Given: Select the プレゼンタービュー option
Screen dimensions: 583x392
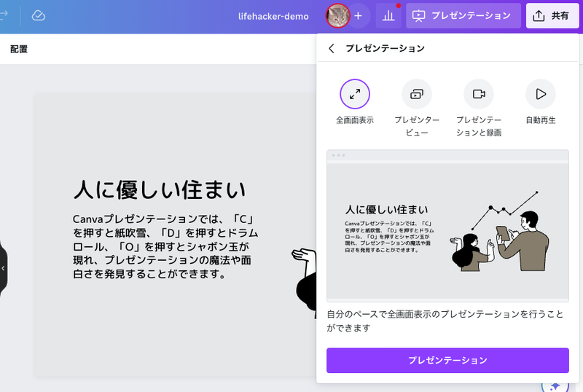Looking at the screenshot, I should coord(417,108).
